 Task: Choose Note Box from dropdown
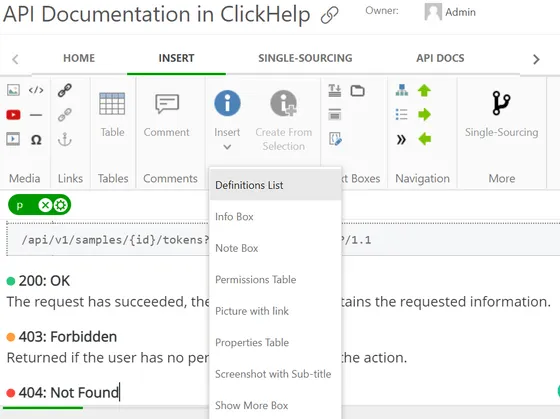click(275, 248)
